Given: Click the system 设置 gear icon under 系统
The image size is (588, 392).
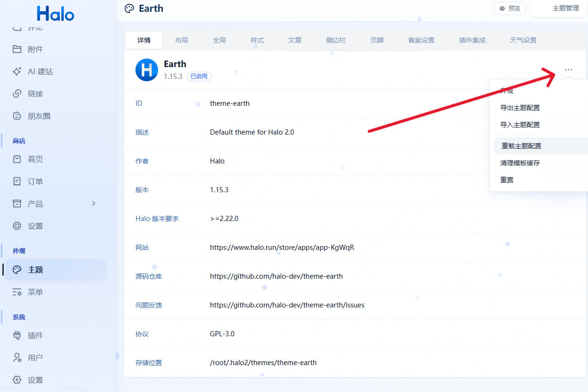Looking at the screenshot, I should [x=17, y=380].
